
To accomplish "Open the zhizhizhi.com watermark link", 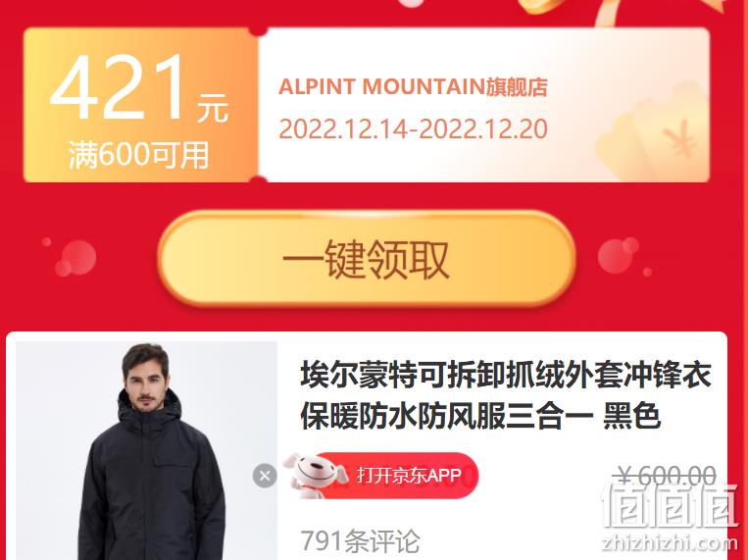I will 670,542.
